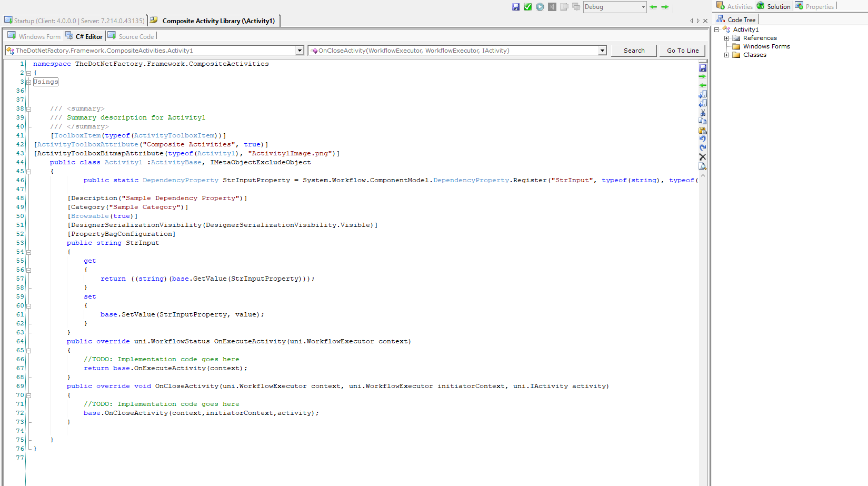Select the Solution panel tab
This screenshot has height=486, width=868.
[774, 6]
